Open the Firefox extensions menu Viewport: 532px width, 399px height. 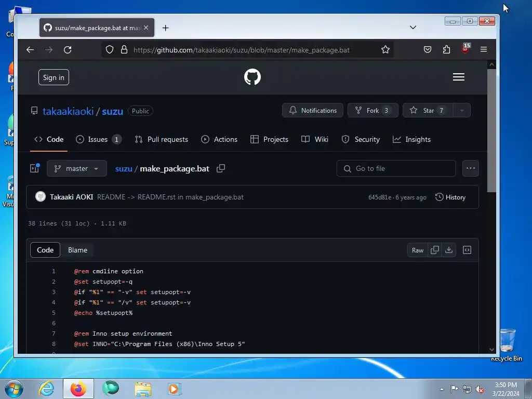(446, 50)
